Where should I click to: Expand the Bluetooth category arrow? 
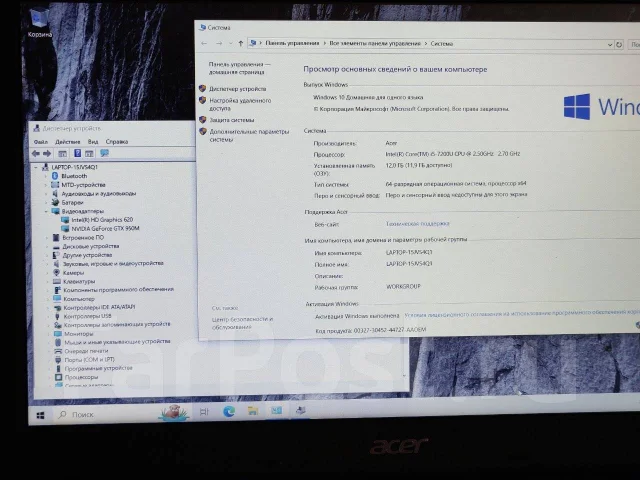[45, 176]
